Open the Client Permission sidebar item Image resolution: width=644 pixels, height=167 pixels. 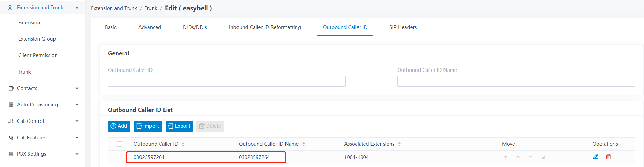pyautogui.click(x=38, y=55)
